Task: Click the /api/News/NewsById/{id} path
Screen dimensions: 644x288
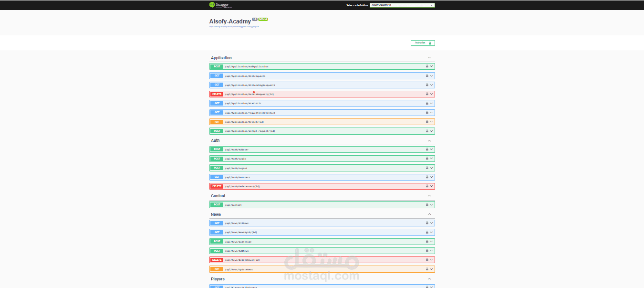Action: tap(241, 233)
